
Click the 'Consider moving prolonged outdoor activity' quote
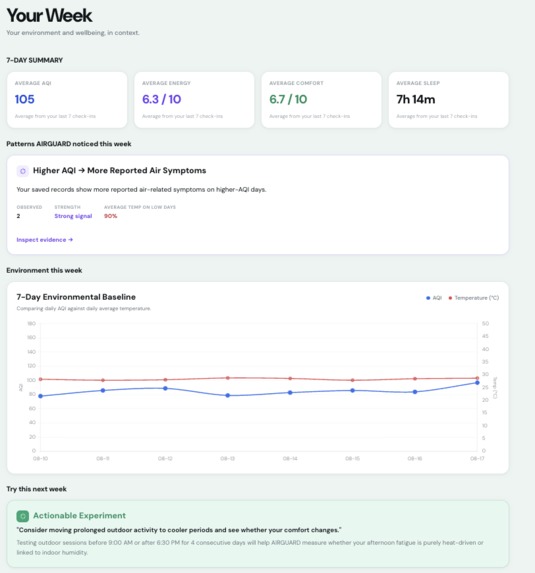179,530
